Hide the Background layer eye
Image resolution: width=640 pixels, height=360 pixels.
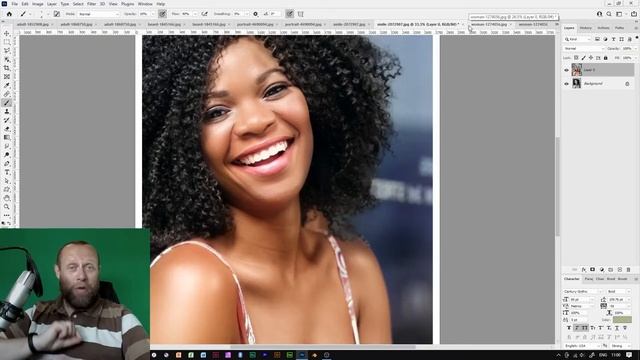coord(567,84)
